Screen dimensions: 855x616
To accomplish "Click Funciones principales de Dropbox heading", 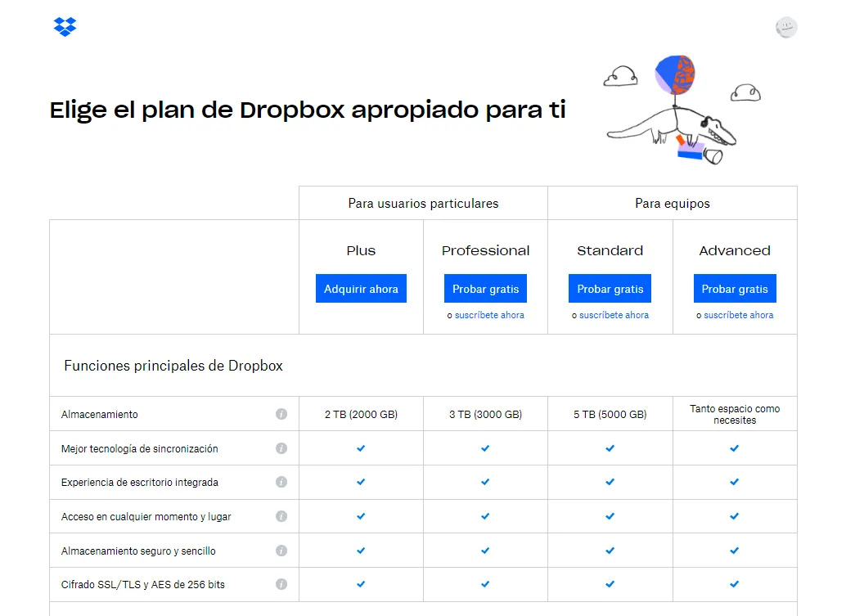I will click(173, 365).
